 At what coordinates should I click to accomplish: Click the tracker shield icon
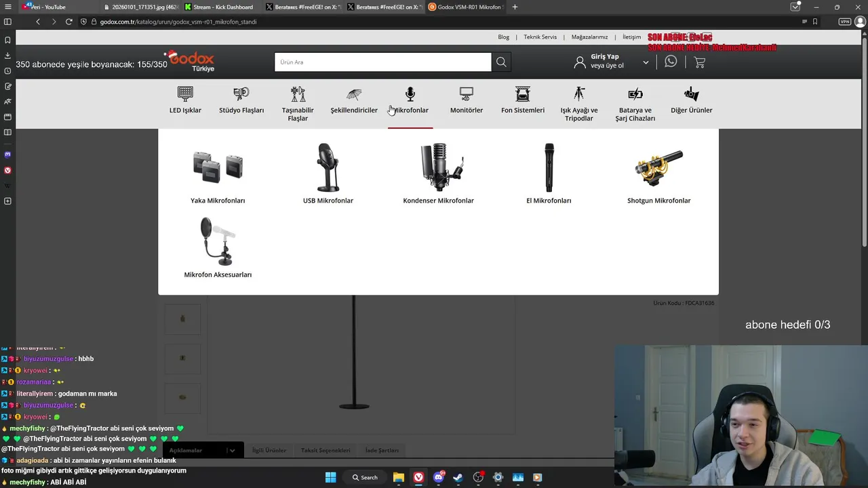[84, 22]
